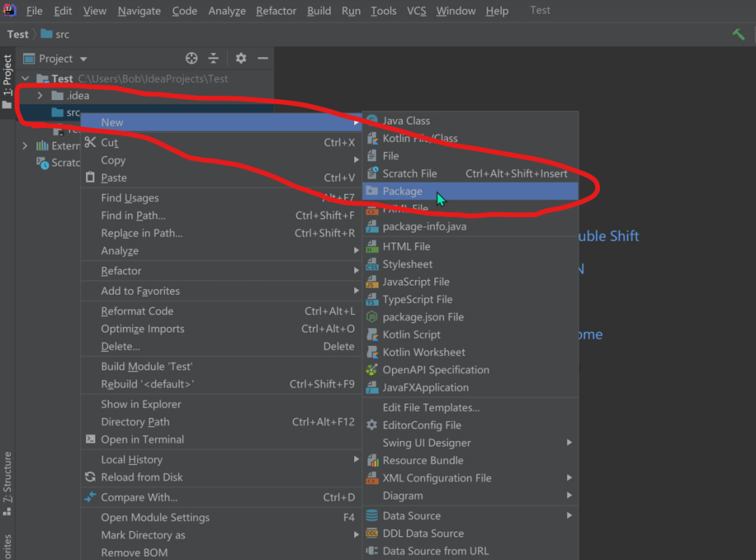Click the collapse all icon in Project toolbar
756x560 pixels.
tap(213, 58)
